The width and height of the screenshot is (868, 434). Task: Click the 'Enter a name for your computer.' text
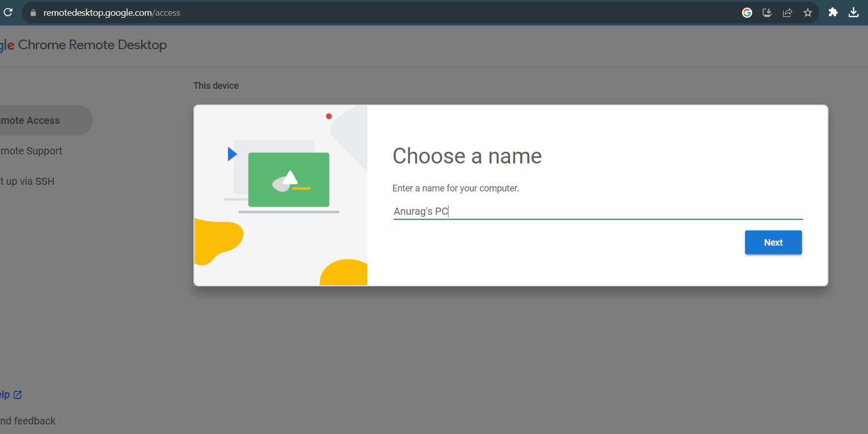coord(456,188)
